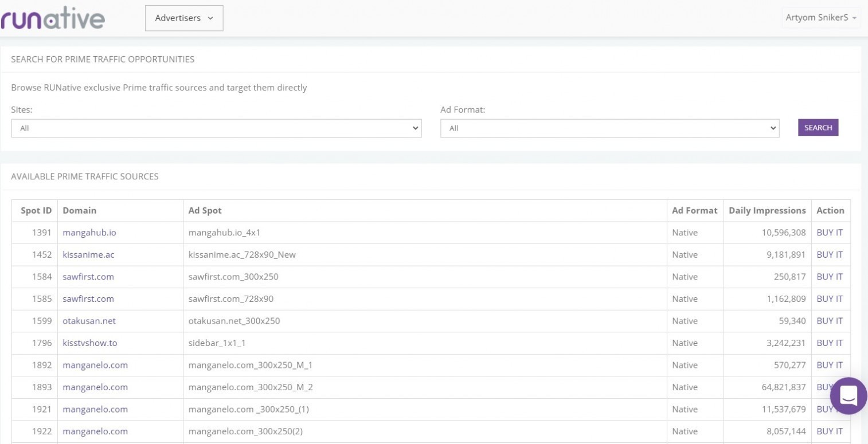Viewport: 868px width, 444px height.
Task: Click the Ad Format column header
Action: click(695, 210)
